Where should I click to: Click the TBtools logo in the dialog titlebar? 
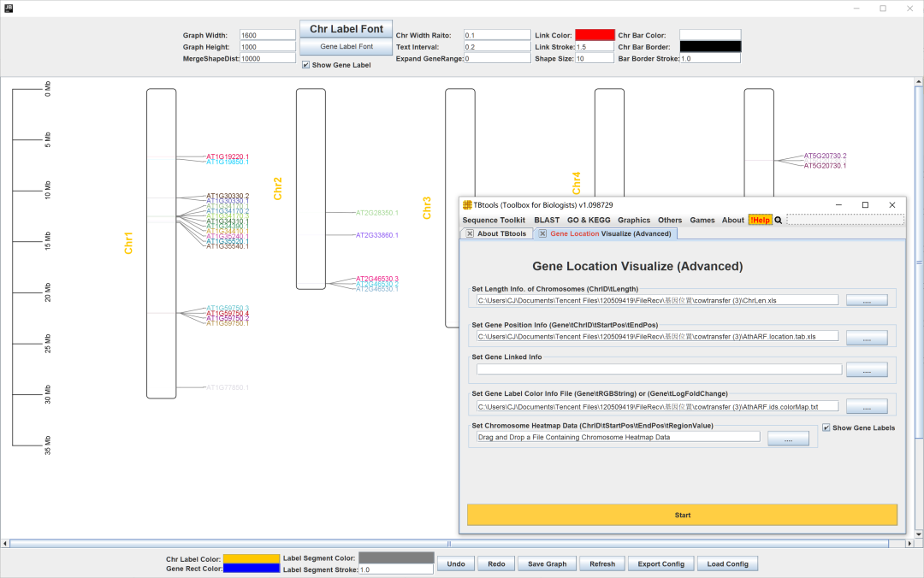coord(467,204)
